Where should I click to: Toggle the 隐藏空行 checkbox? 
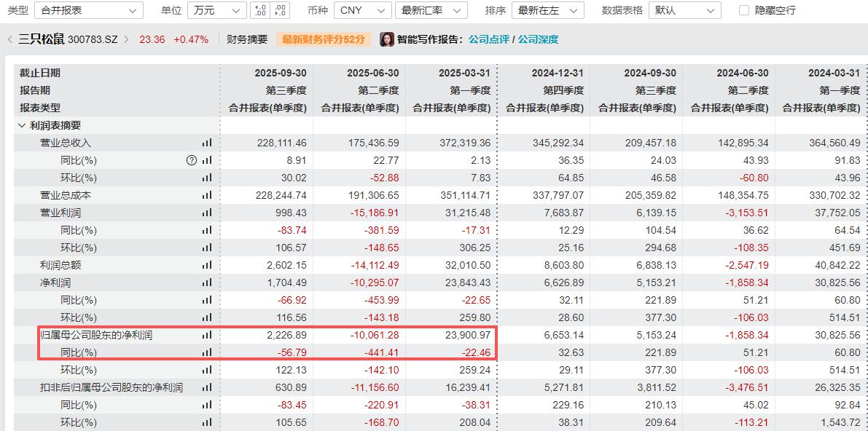coord(745,10)
